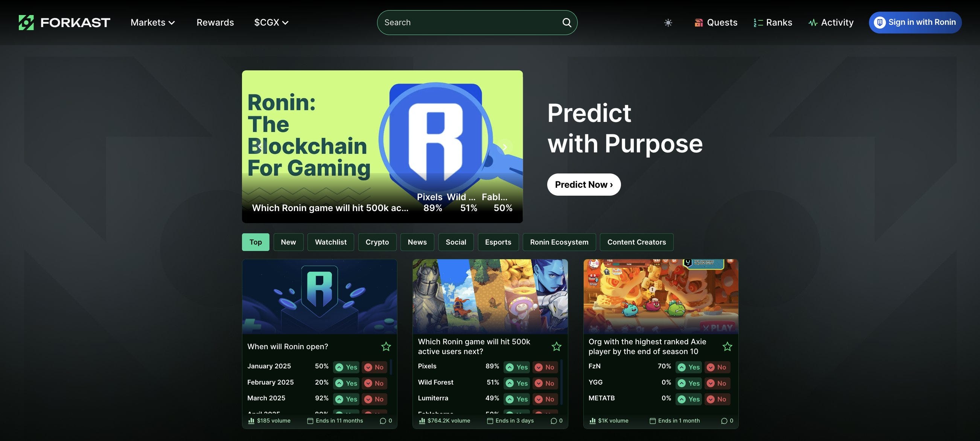This screenshot has width=980, height=441.
Task: Click the search magnifier icon
Action: click(566, 23)
